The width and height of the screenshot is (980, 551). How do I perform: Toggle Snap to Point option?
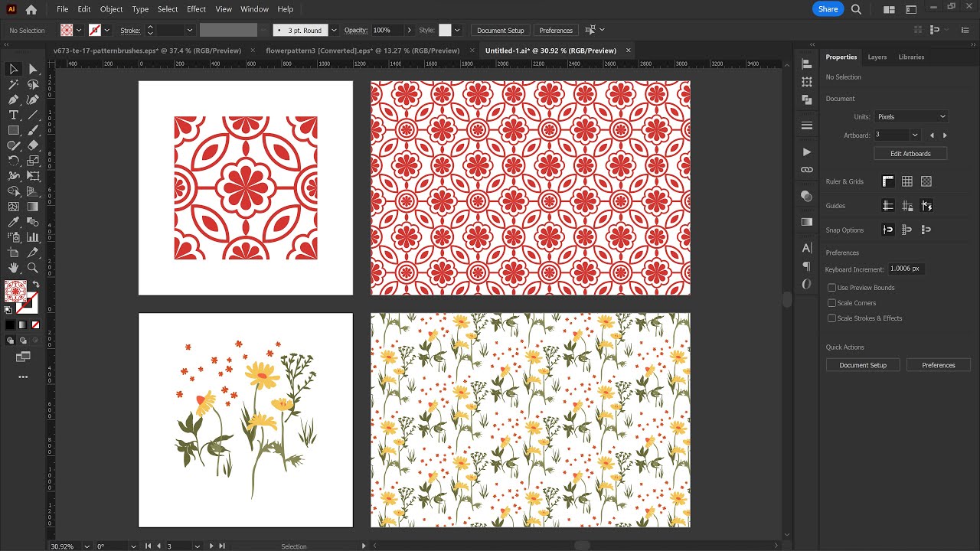click(x=888, y=230)
